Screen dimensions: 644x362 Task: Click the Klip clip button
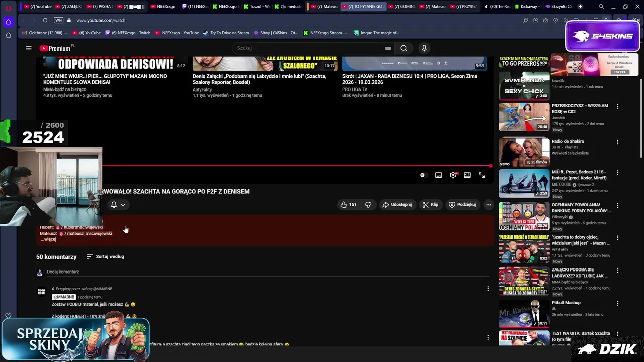click(x=430, y=205)
